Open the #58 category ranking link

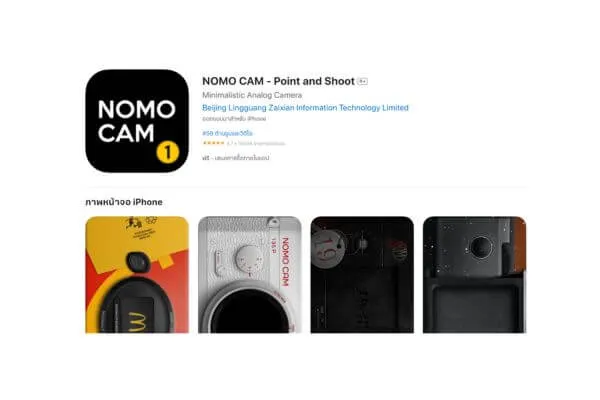click(x=227, y=133)
